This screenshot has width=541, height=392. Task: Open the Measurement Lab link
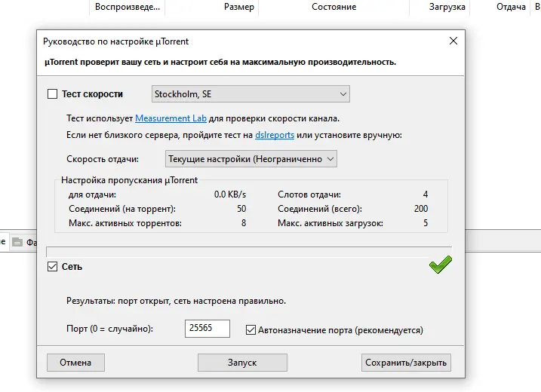click(171, 118)
